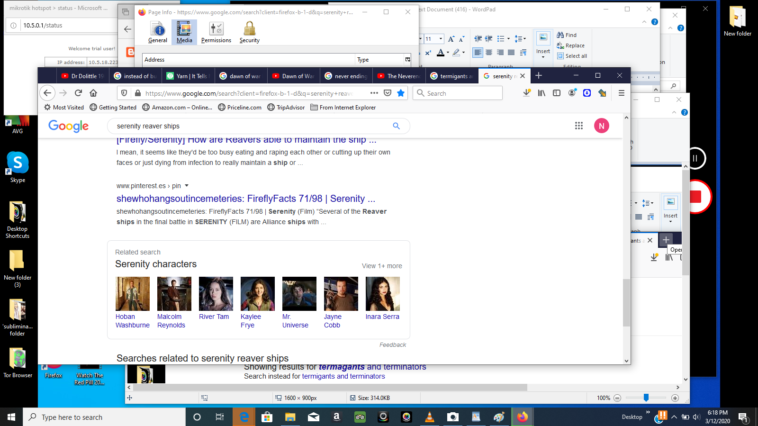758x426 pixels.
Task: Expand the WordPad font size dropdown
Action: (440, 39)
